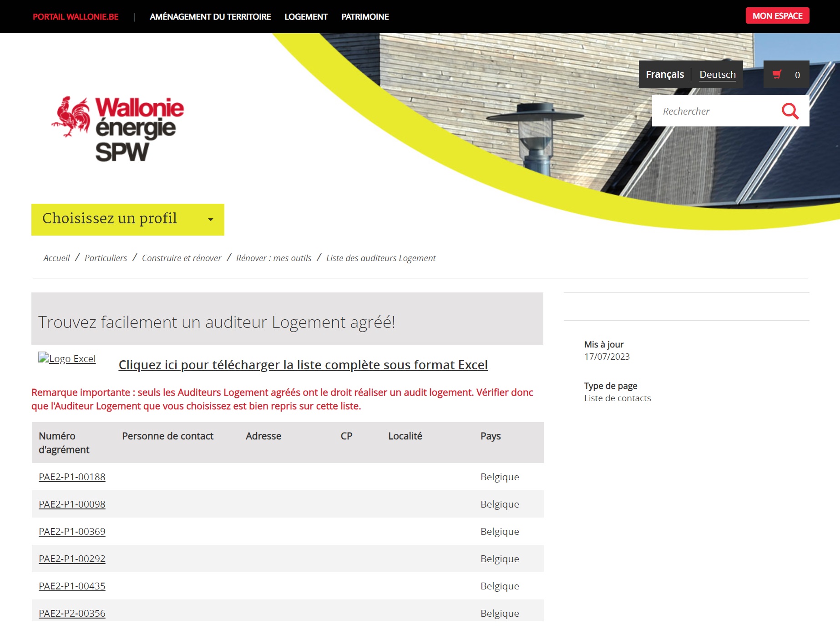Open auditor PAE2-P1-00188

click(x=72, y=477)
